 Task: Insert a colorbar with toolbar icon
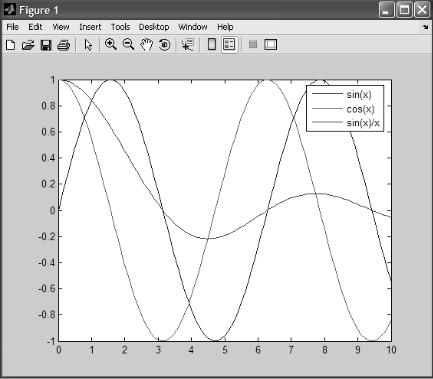pyautogui.click(x=212, y=44)
